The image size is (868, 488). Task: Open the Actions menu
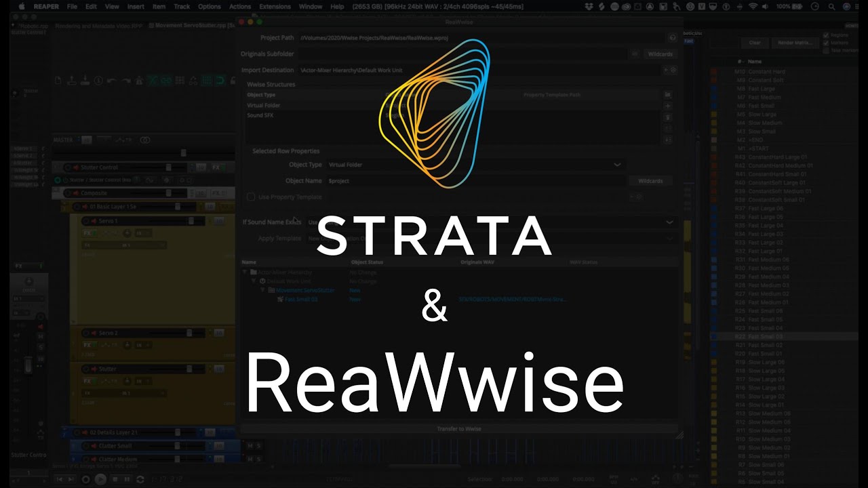(240, 6)
